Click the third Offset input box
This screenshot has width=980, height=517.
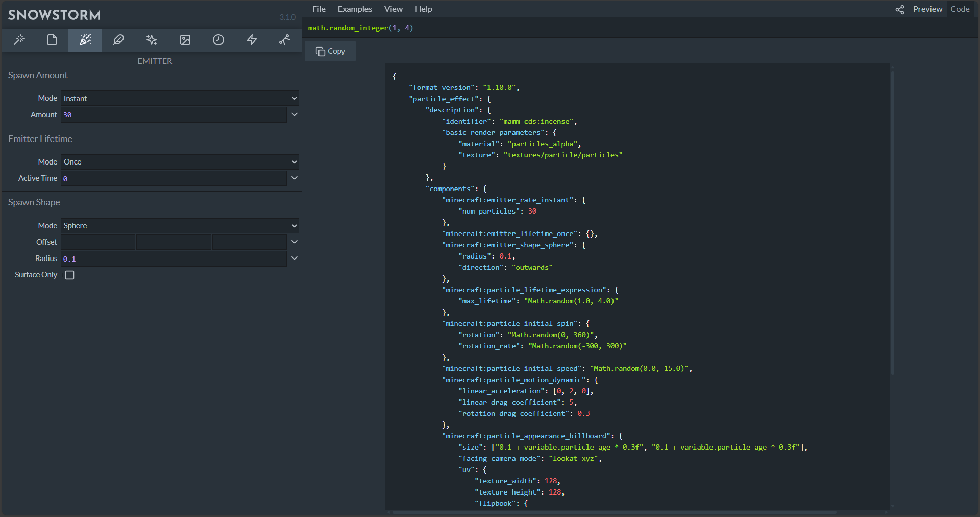tap(250, 242)
